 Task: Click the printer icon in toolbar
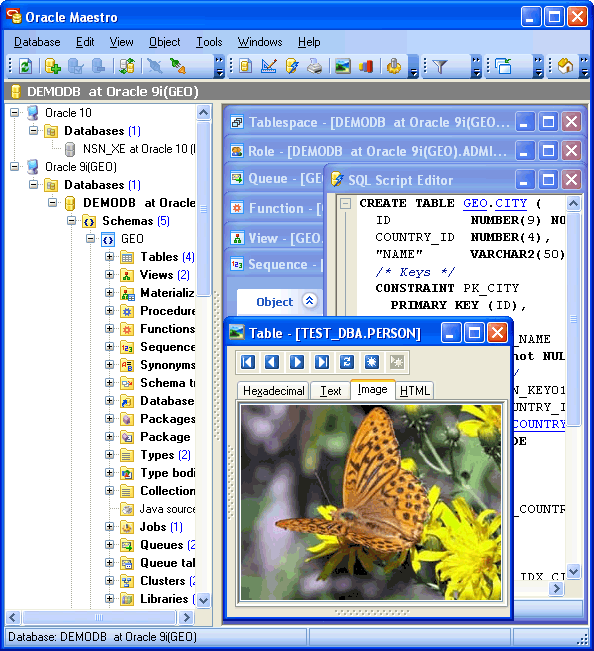coord(315,66)
